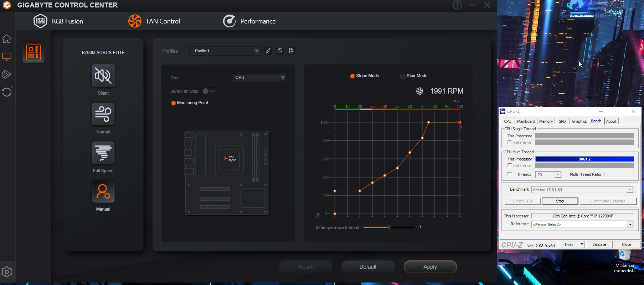The height and width of the screenshot is (285, 644).
Task: Open FAN Control module icon
Action: coord(135,21)
